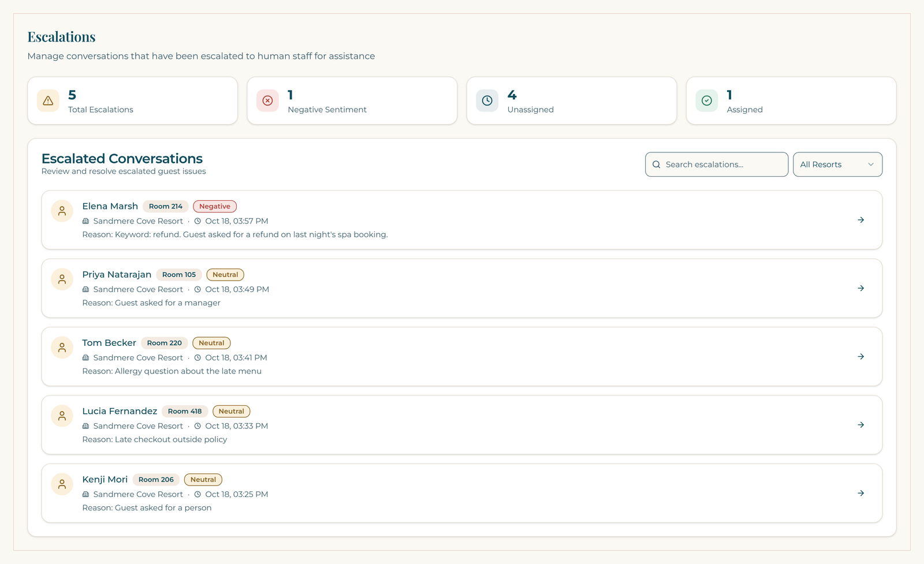Click Lucia Fernandez's avatar icon
This screenshot has width=924, height=564.
pyautogui.click(x=62, y=416)
